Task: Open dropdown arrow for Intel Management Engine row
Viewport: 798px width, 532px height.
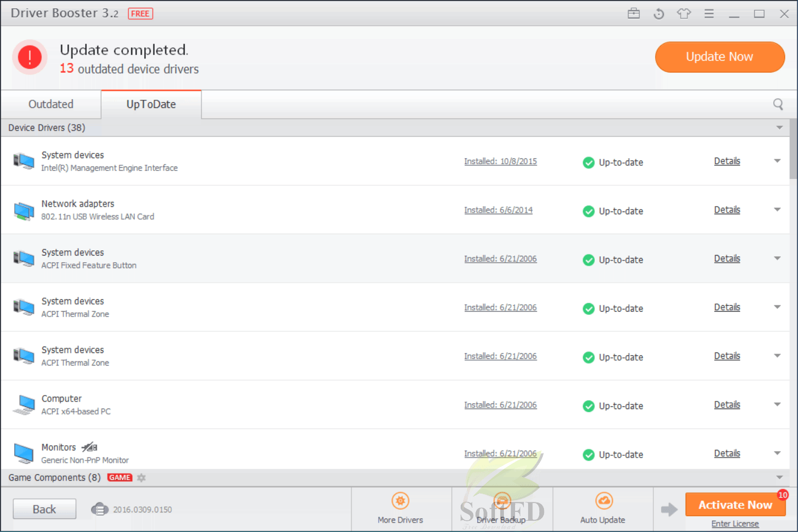Action: 777,161
